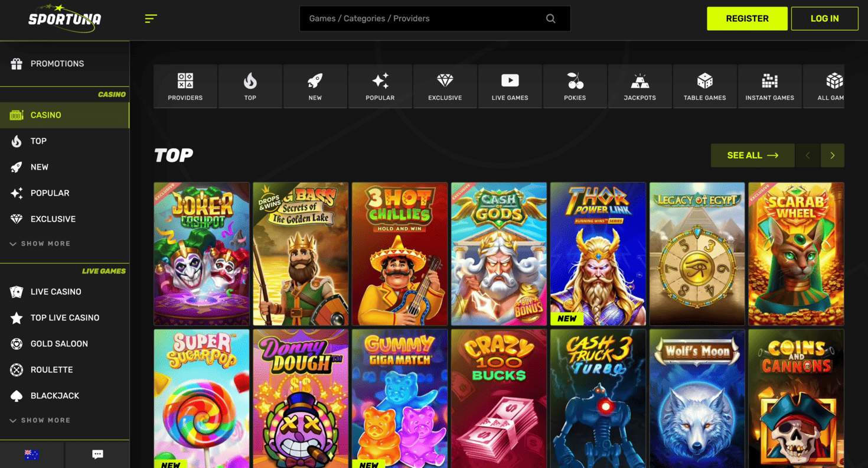This screenshot has height=468, width=868.
Task: Open the Instant Games category tile
Action: coord(770,86)
